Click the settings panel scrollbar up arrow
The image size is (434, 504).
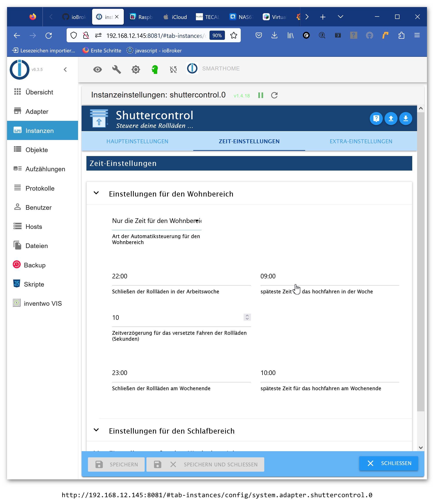[x=421, y=109]
